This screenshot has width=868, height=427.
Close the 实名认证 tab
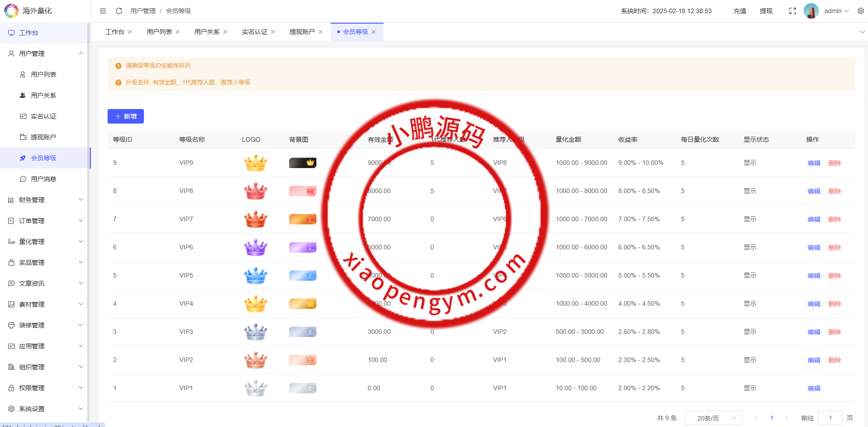(273, 32)
